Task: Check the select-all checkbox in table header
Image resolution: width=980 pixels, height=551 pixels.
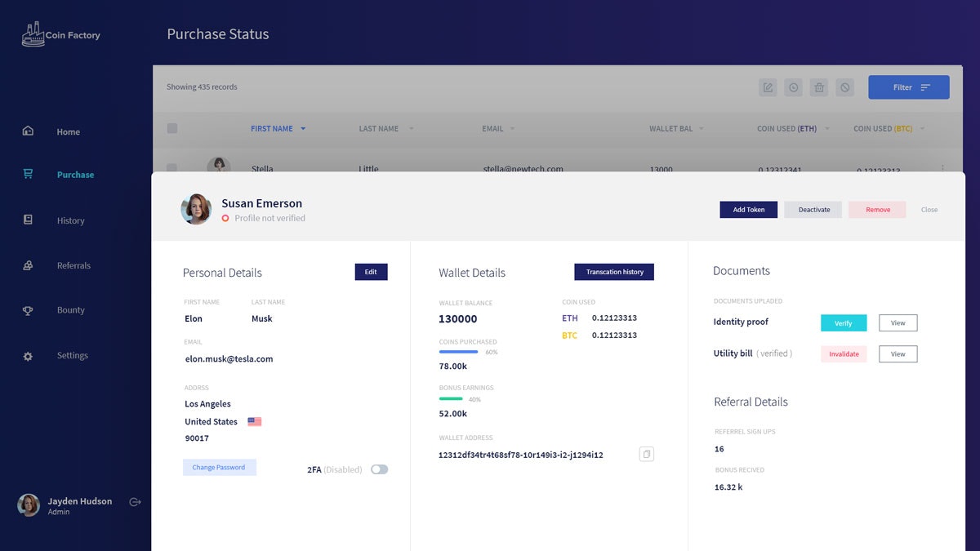Action: 171,128
